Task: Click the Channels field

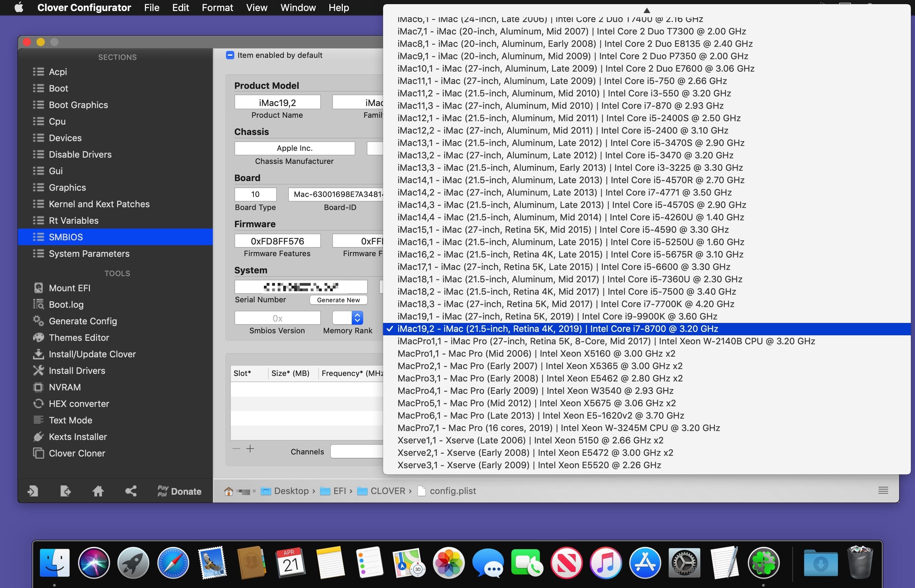Action: (357, 451)
